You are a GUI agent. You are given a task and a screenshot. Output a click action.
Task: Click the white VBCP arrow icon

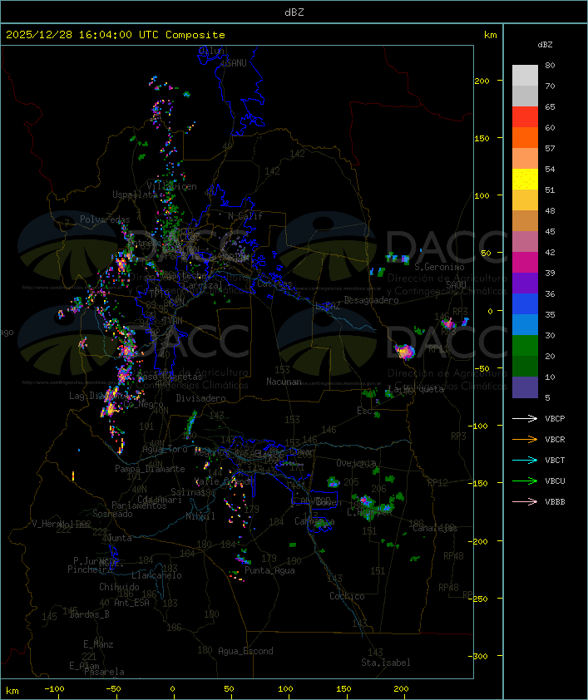click(525, 418)
